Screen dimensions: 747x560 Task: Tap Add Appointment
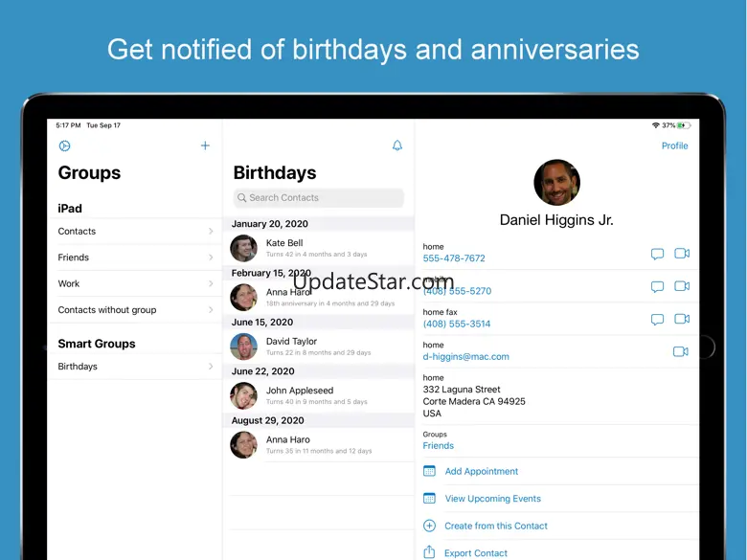pos(481,471)
